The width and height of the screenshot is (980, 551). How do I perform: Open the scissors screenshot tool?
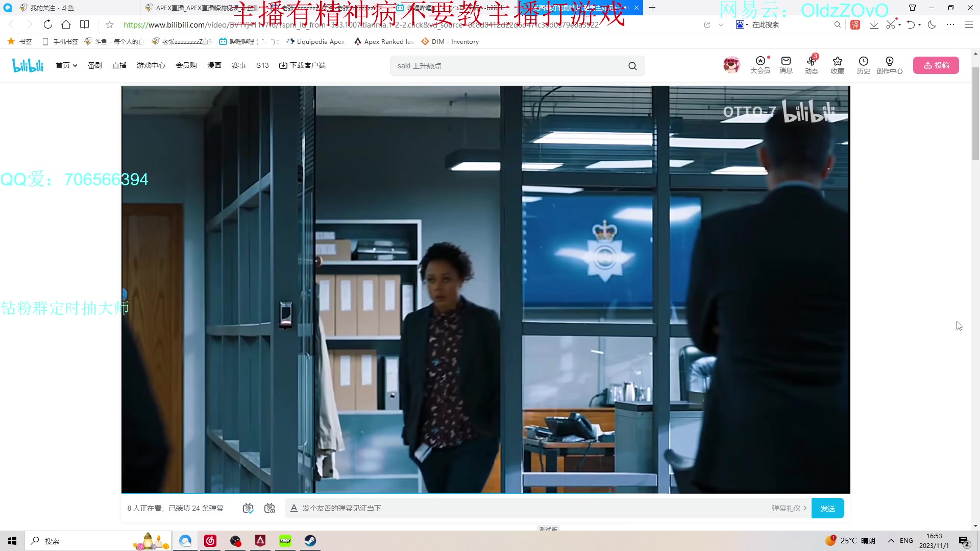tap(891, 24)
